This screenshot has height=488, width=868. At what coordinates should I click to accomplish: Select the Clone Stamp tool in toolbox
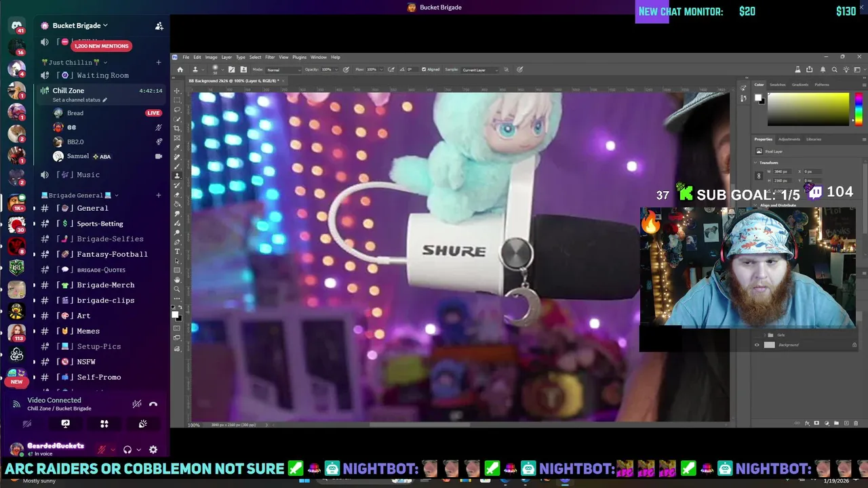(177, 175)
